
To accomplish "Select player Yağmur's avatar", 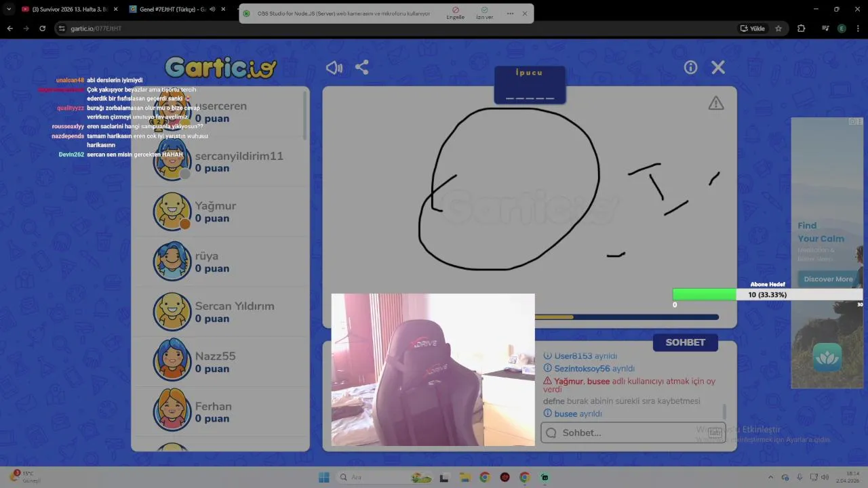I will pyautogui.click(x=172, y=211).
